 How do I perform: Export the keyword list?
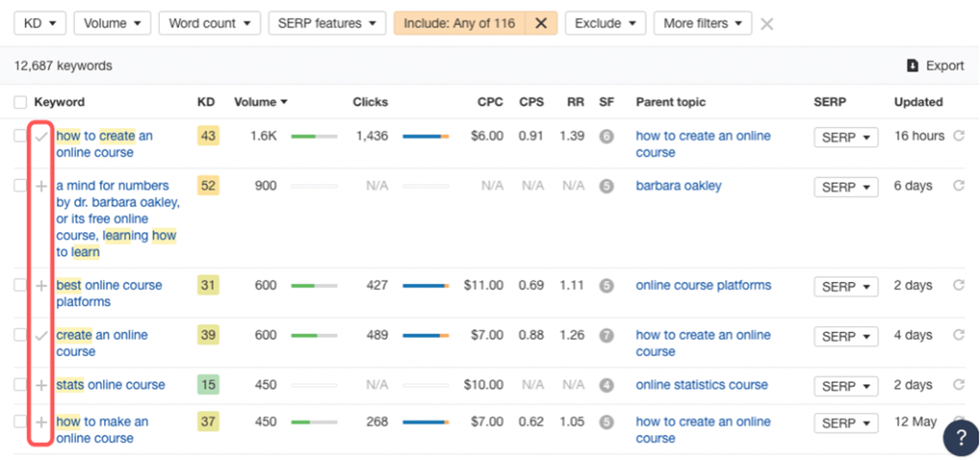click(x=935, y=65)
